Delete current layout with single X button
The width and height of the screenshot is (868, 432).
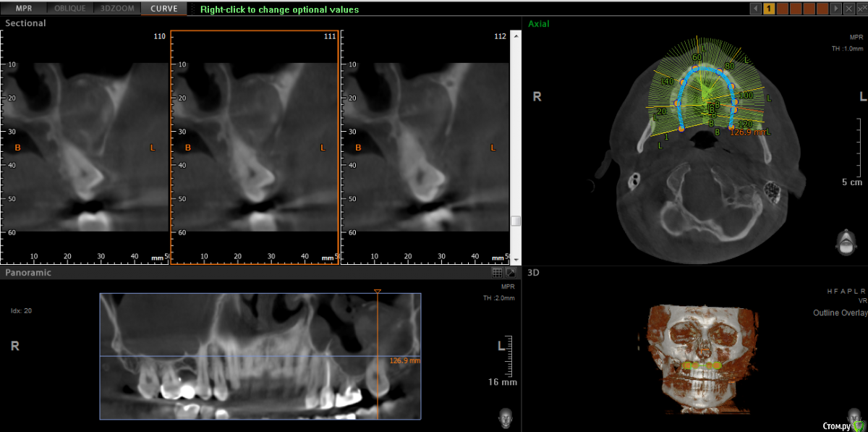(848, 9)
